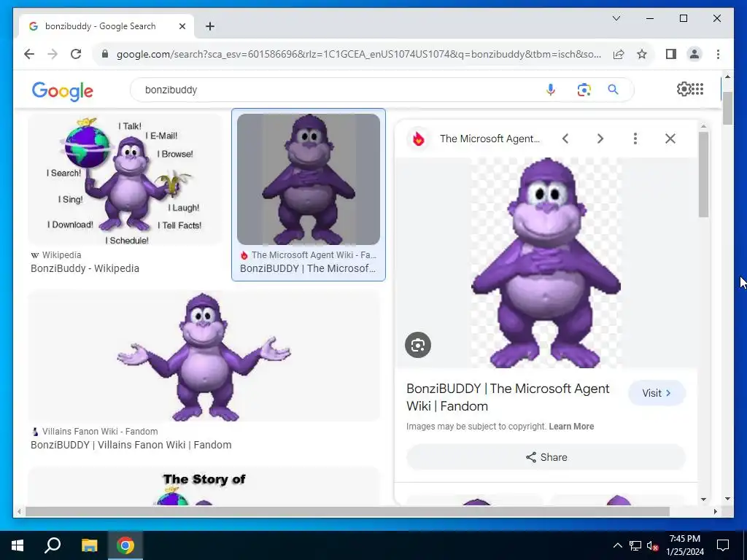Bookmark this tab with the star icon
747x560 pixels.
click(x=642, y=54)
